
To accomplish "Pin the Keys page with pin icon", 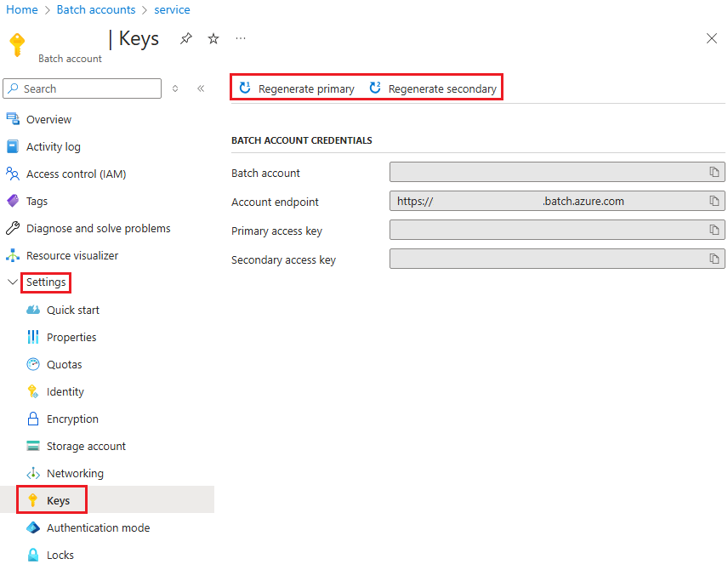I will coord(186,38).
